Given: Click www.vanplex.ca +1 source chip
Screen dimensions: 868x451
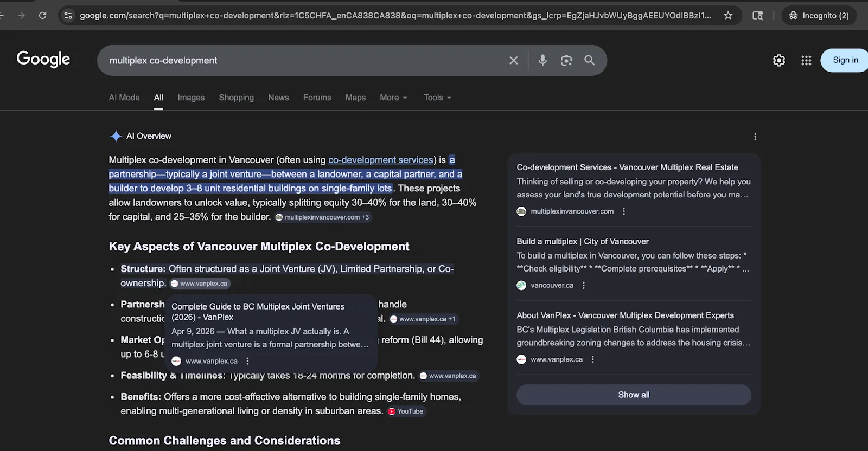Looking at the screenshot, I should (423, 319).
